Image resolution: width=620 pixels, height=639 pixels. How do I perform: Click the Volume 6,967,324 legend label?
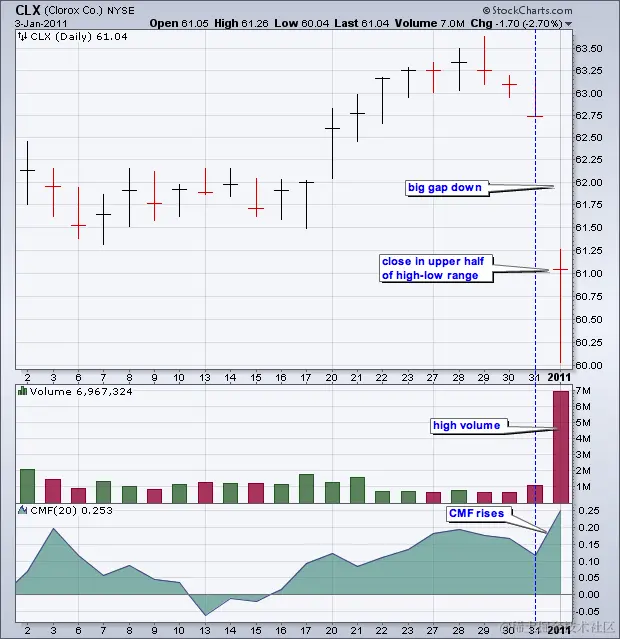81,392
